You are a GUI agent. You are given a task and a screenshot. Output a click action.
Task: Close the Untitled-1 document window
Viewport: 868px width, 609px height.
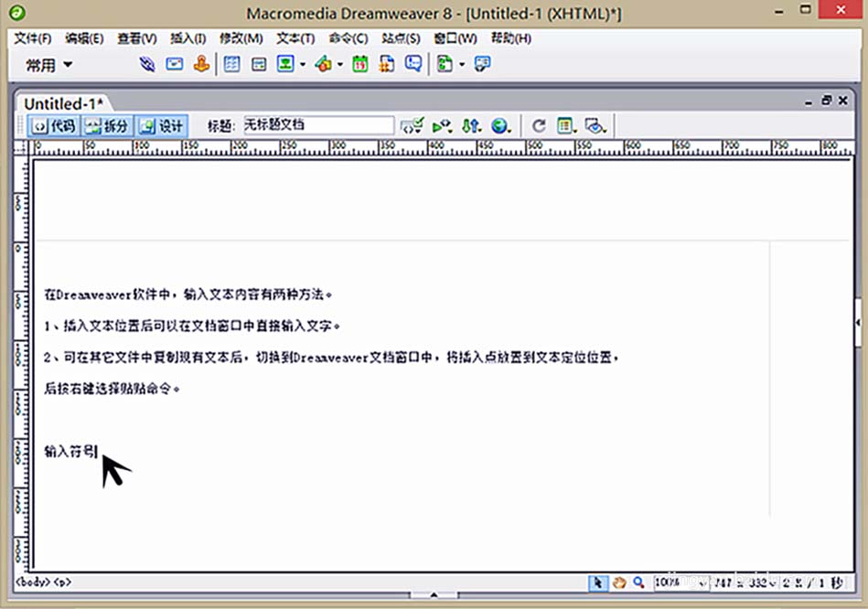click(843, 101)
